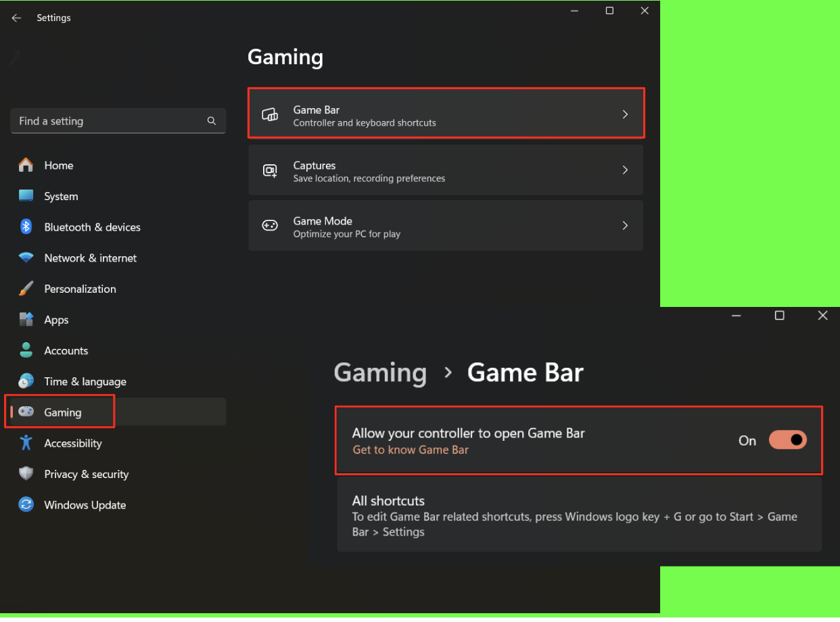Click the back arrow beside the Settings title
This screenshot has width=840, height=622.
[x=16, y=18]
